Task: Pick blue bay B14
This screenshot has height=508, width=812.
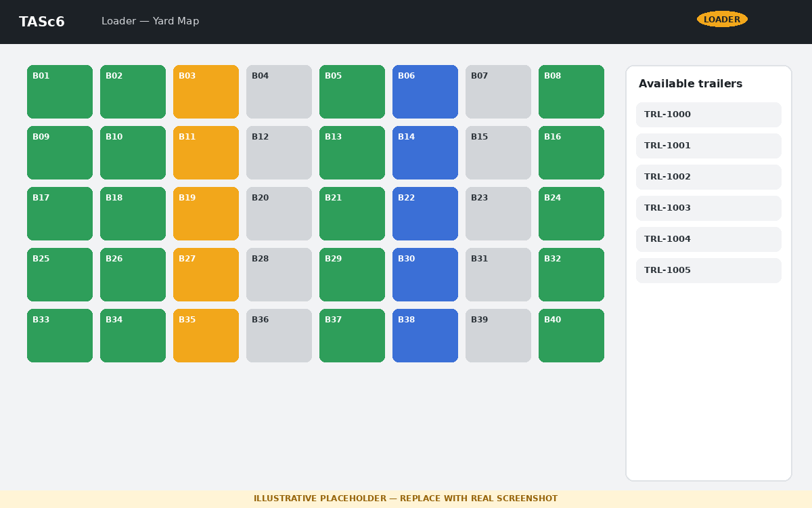Action: pos(425,153)
